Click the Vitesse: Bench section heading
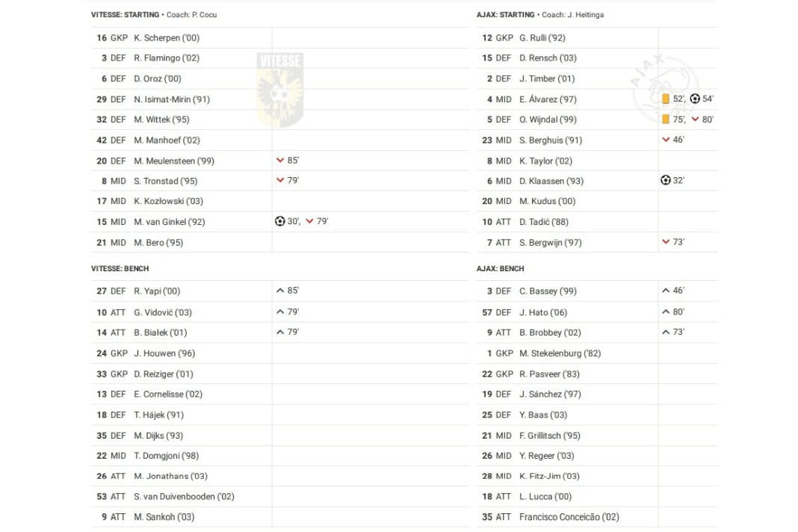The width and height of the screenshot is (798, 532). [120, 268]
